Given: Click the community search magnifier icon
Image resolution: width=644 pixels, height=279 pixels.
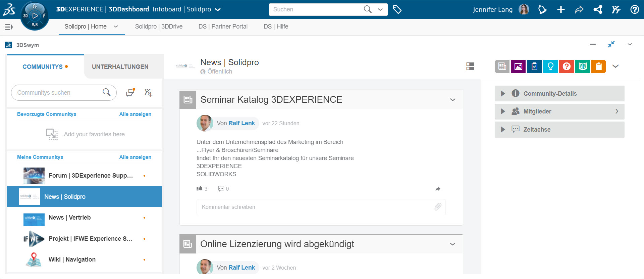Looking at the screenshot, I should pos(106,92).
